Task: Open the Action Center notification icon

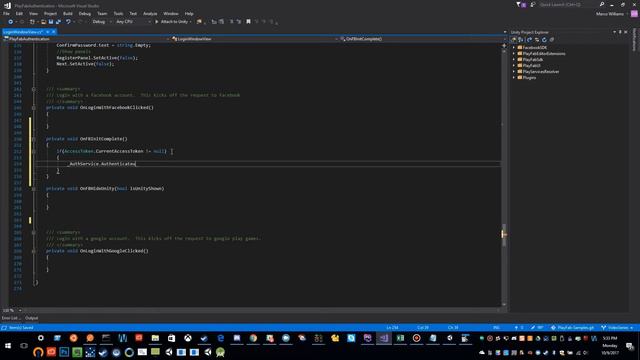Action: point(630,346)
